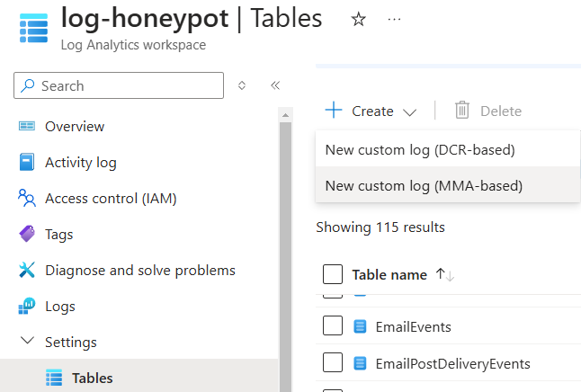Click the expand/collapse all menu groups icon

[x=242, y=85]
